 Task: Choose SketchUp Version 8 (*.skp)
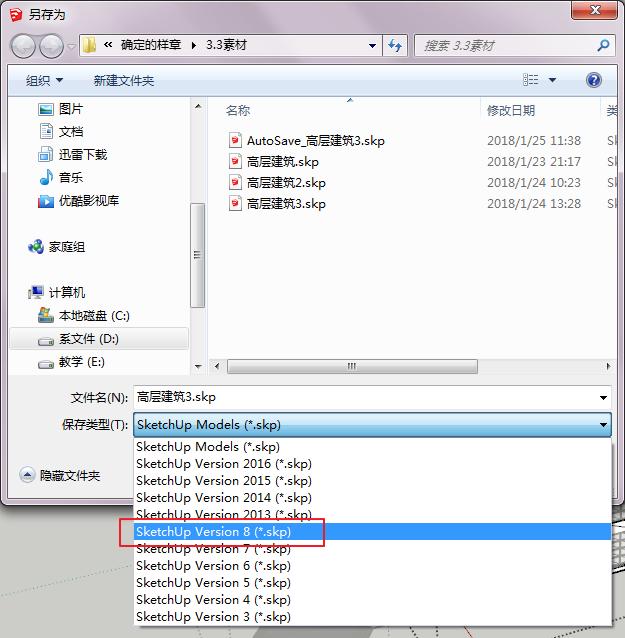pos(372,532)
